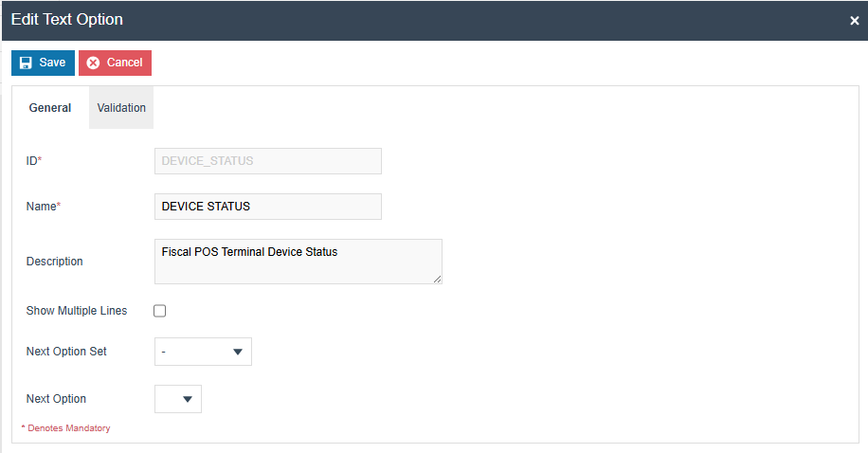Click the Description field label

click(55, 262)
